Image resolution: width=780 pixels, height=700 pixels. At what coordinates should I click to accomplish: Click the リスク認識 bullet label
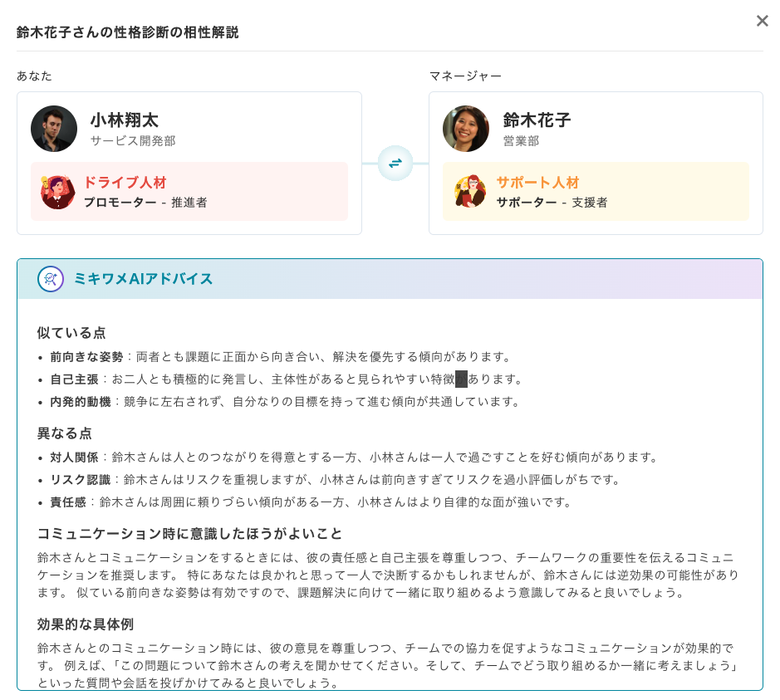click(x=80, y=480)
